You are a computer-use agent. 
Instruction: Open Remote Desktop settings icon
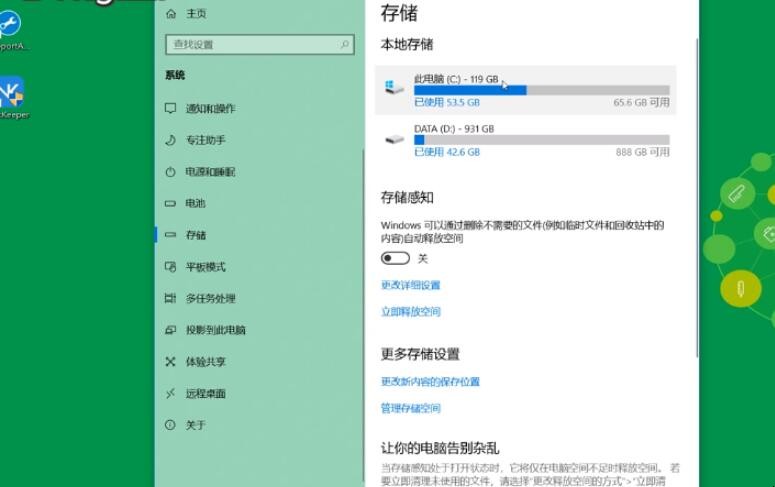[171, 394]
